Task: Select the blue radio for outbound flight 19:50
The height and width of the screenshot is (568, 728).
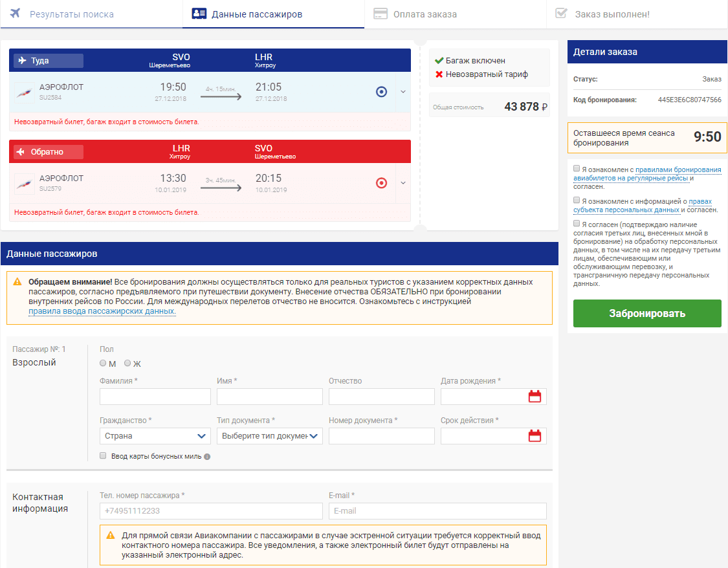Action: pyautogui.click(x=381, y=92)
